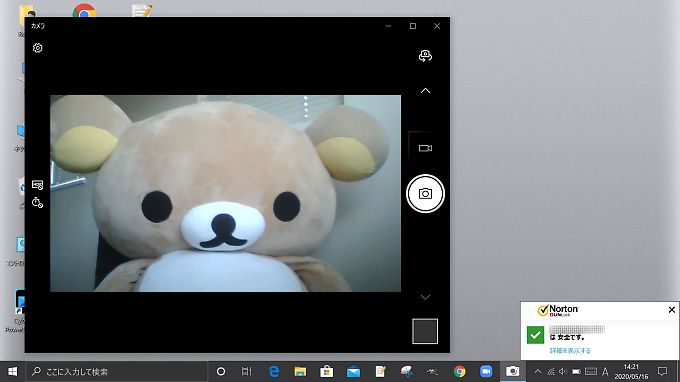Click the Norton green checkmark icon

535,335
